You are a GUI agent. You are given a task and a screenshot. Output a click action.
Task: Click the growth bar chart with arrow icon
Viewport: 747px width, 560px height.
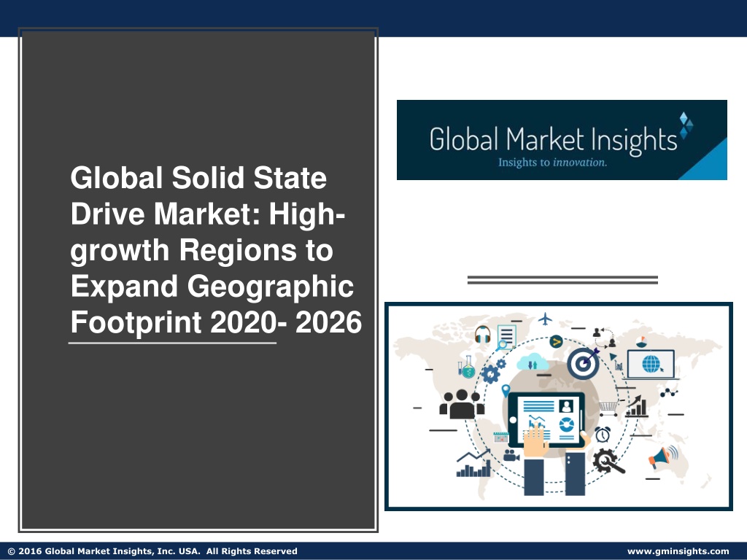click(636, 406)
